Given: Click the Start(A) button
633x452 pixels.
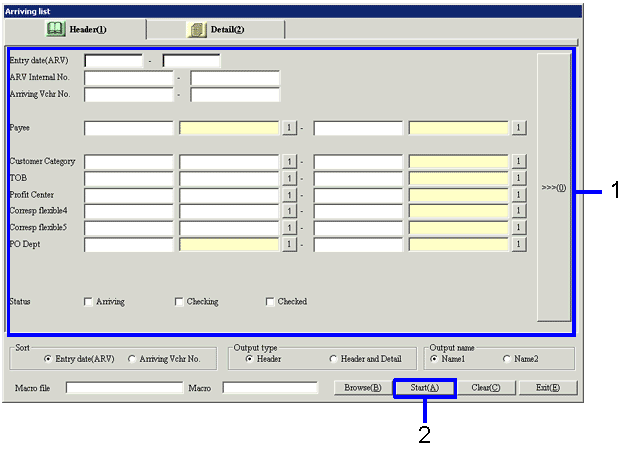Looking at the screenshot, I should click(425, 388).
